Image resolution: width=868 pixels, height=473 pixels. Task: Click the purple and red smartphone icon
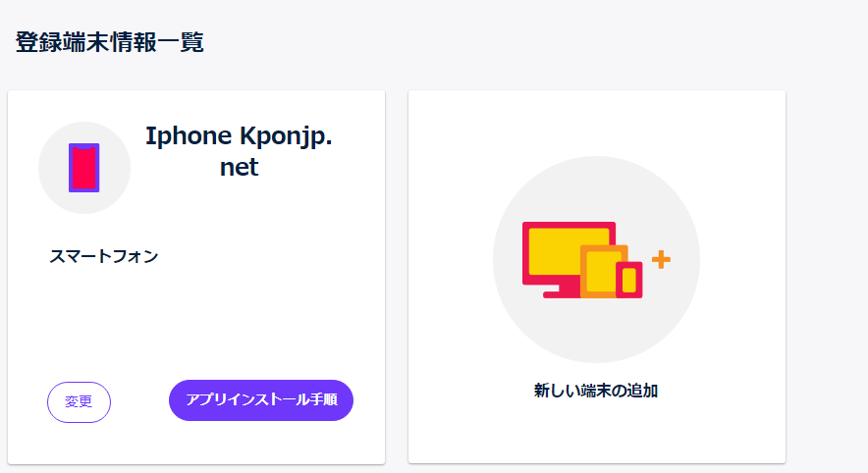coord(83,167)
